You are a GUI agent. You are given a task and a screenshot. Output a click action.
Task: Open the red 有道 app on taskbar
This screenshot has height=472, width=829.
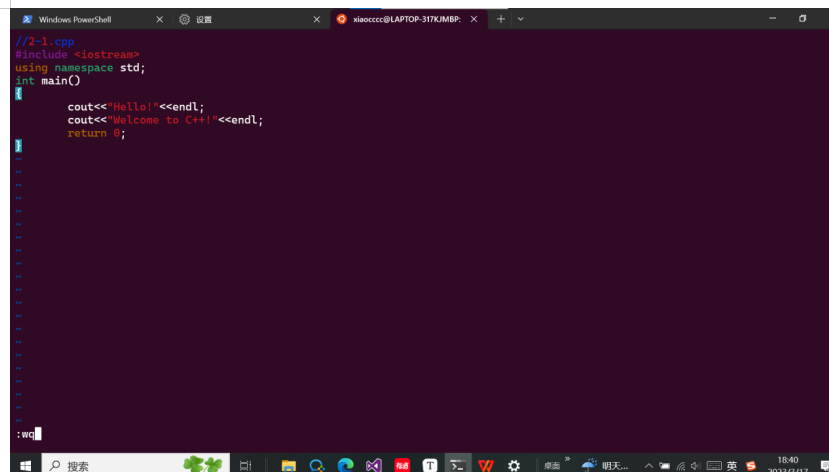point(402,465)
